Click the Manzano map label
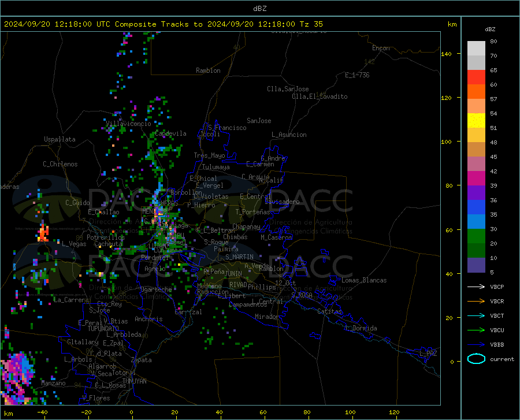This screenshot has height=420, width=520. click(53, 383)
